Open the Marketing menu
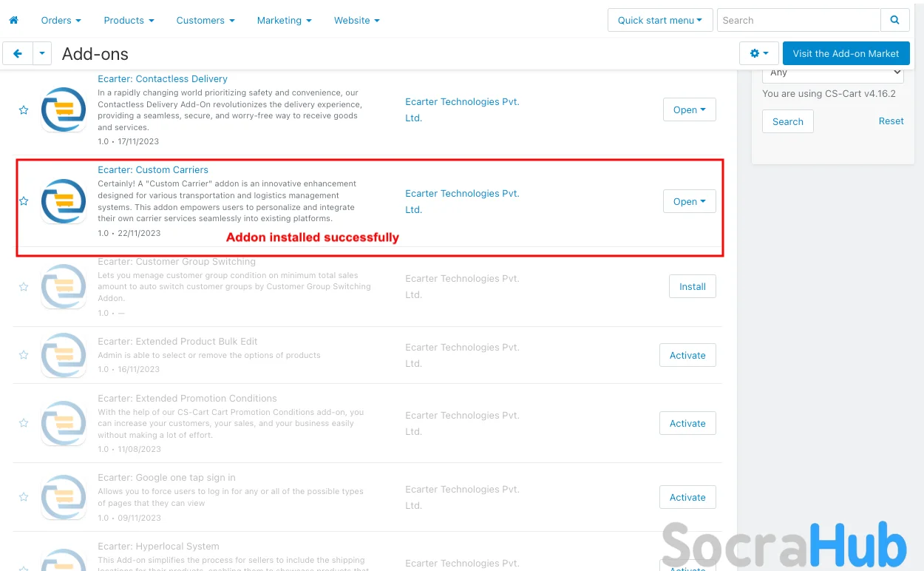This screenshot has height=571, width=924. (x=285, y=20)
